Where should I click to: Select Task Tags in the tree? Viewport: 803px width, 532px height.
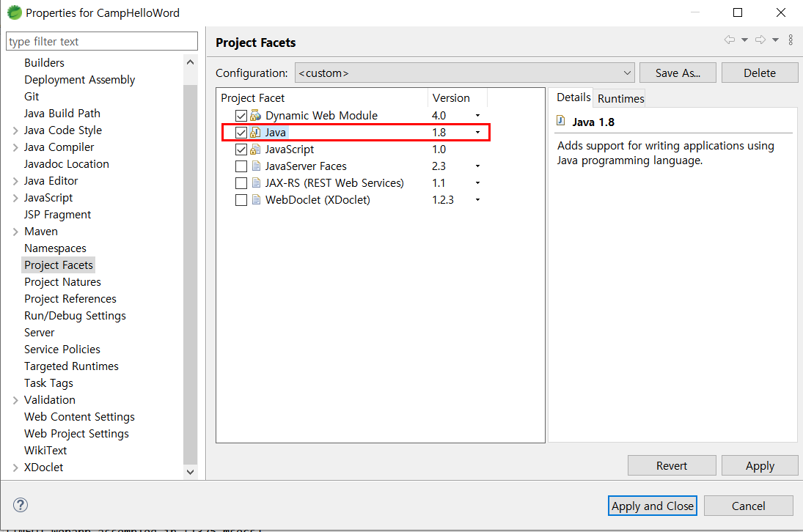48,384
